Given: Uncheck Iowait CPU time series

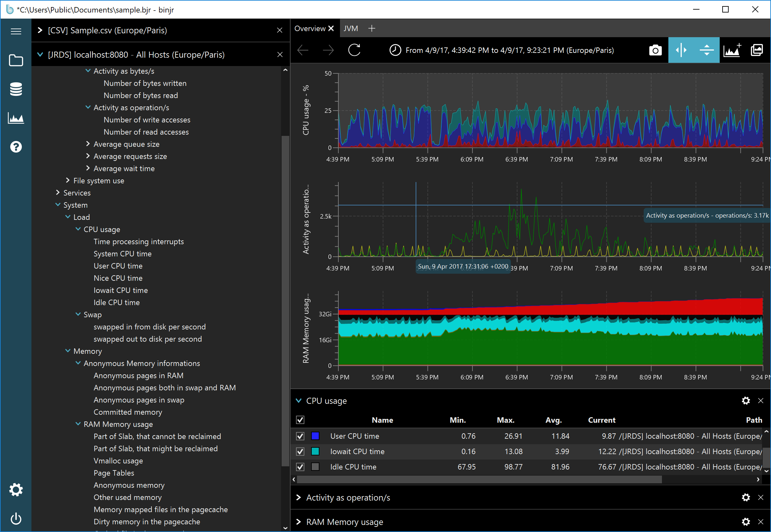Looking at the screenshot, I should (300, 451).
